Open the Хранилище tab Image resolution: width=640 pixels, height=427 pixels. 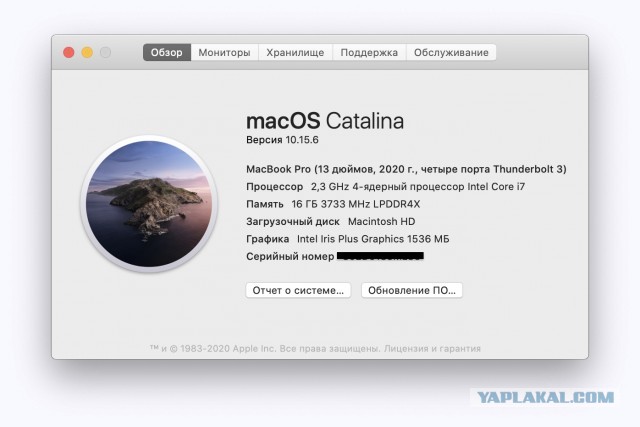[295, 53]
